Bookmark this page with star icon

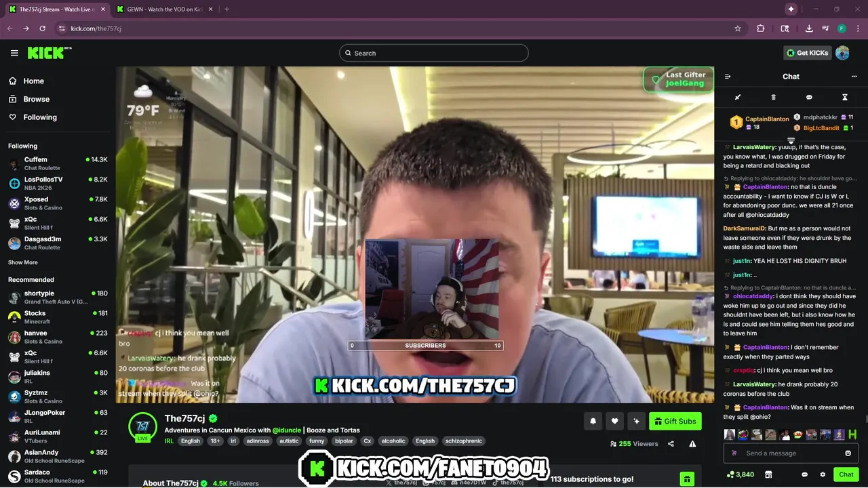click(x=738, y=28)
